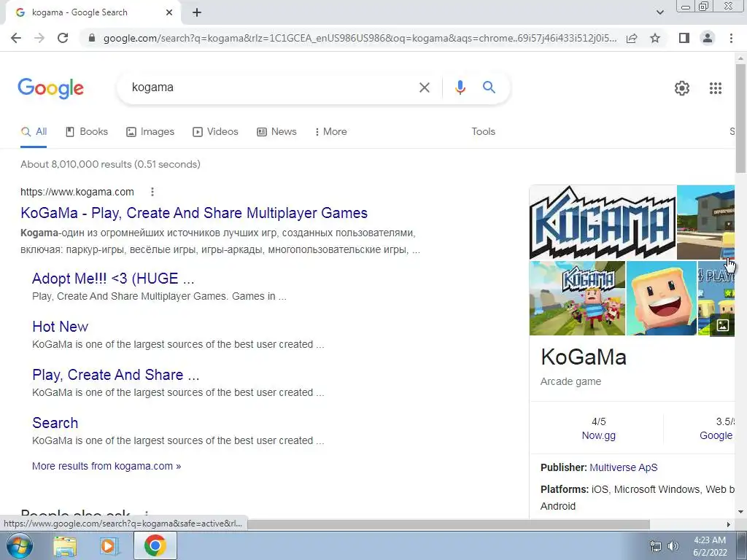Open a new browser tab
The width and height of the screenshot is (747, 560).
pos(197,13)
